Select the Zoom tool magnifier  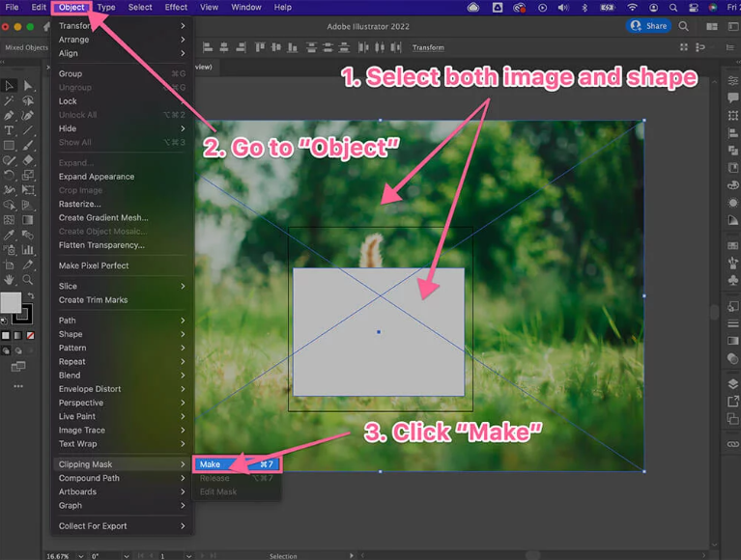point(28,280)
